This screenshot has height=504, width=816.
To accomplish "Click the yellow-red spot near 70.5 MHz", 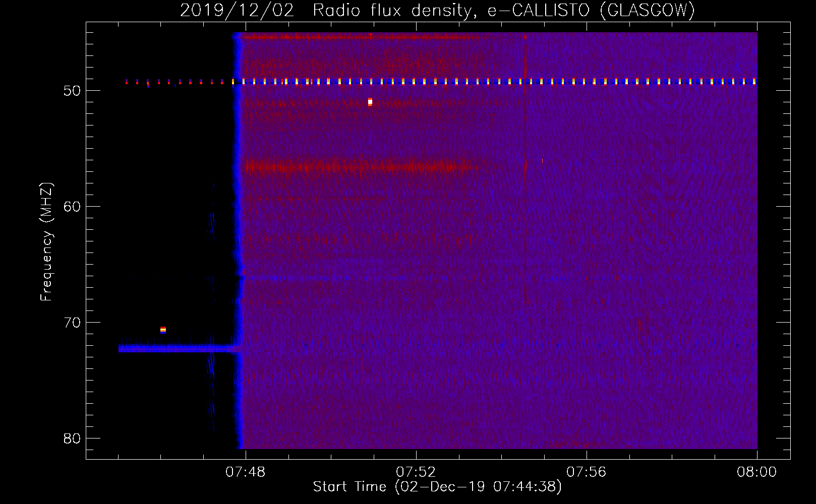I will tap(163, 330).
